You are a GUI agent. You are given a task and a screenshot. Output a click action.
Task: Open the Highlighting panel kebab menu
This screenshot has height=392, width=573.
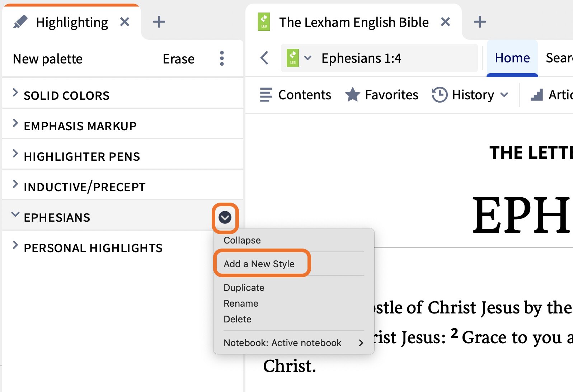pyautogui.click(x=222, y=58)
